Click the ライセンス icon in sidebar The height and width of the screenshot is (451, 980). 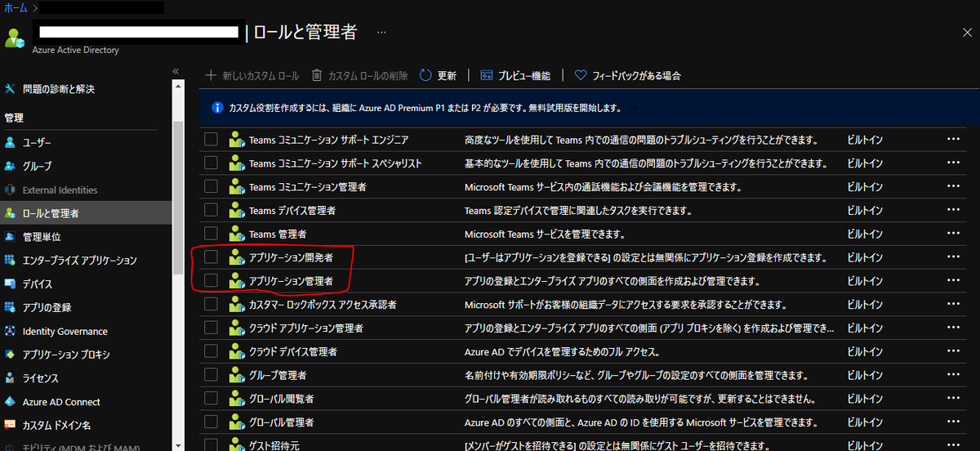point(10,378)
